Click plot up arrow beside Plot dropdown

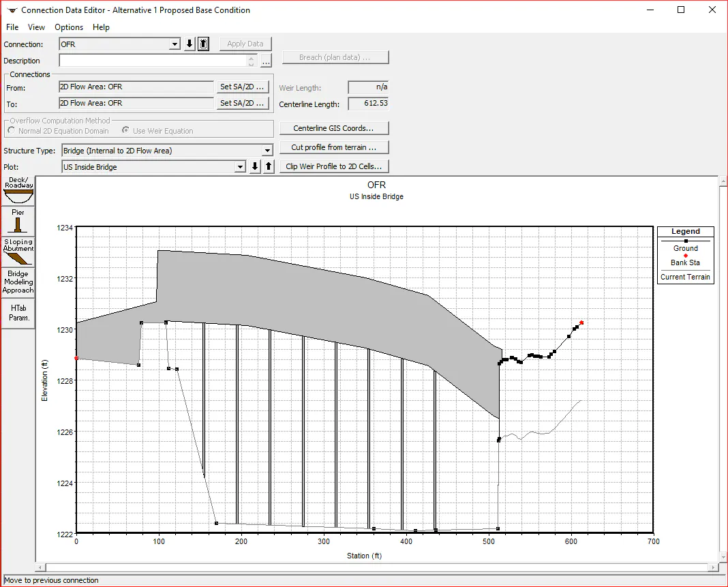click(269, 166)
